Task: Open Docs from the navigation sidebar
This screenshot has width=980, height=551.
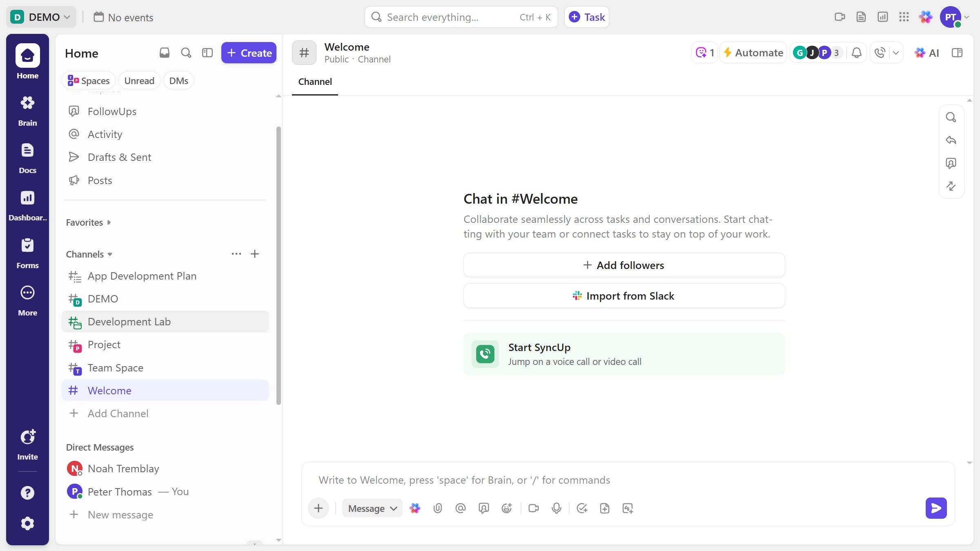Action: pyautogui.click(x=27, y=156)
